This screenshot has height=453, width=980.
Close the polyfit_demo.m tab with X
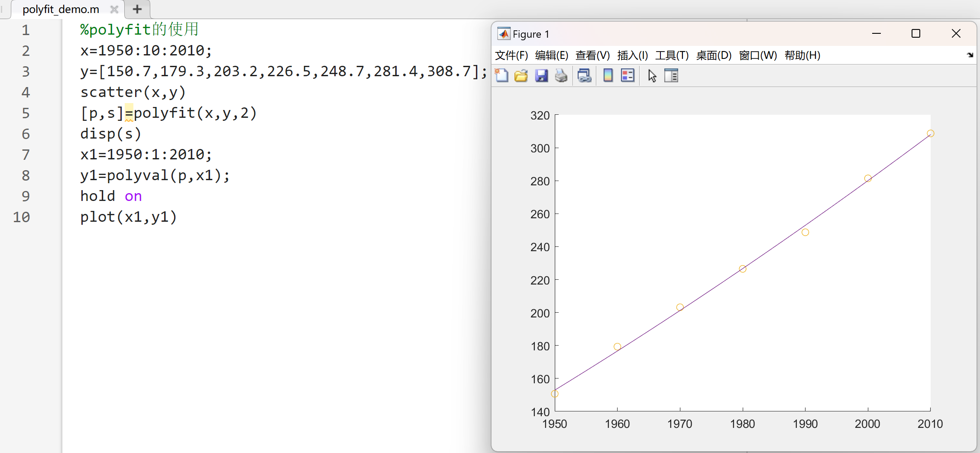tap(114, 9)
